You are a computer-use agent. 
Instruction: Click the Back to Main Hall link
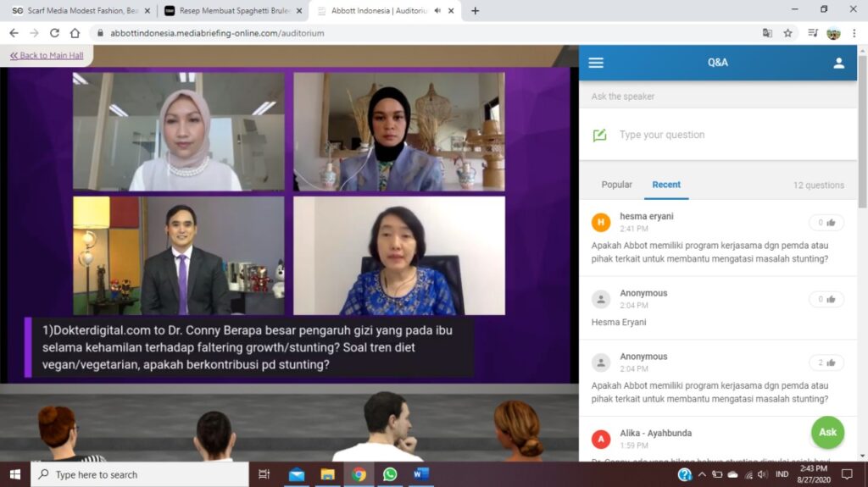pyautogui.click(x=47, y=55)
